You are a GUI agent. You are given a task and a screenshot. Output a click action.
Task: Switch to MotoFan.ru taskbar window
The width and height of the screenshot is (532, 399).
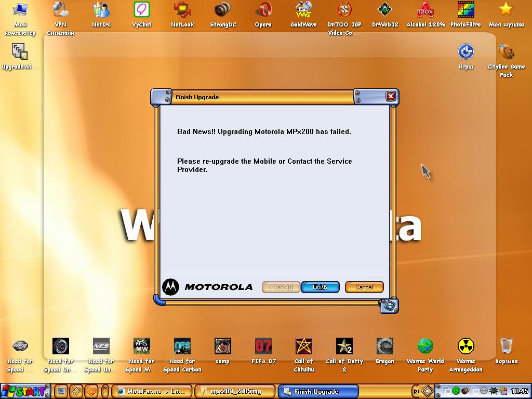click(152, 392)
